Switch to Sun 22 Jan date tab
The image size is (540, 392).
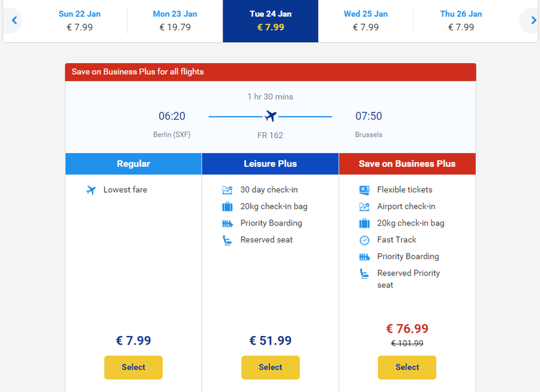pyautogui.click(x=80, y=20)
